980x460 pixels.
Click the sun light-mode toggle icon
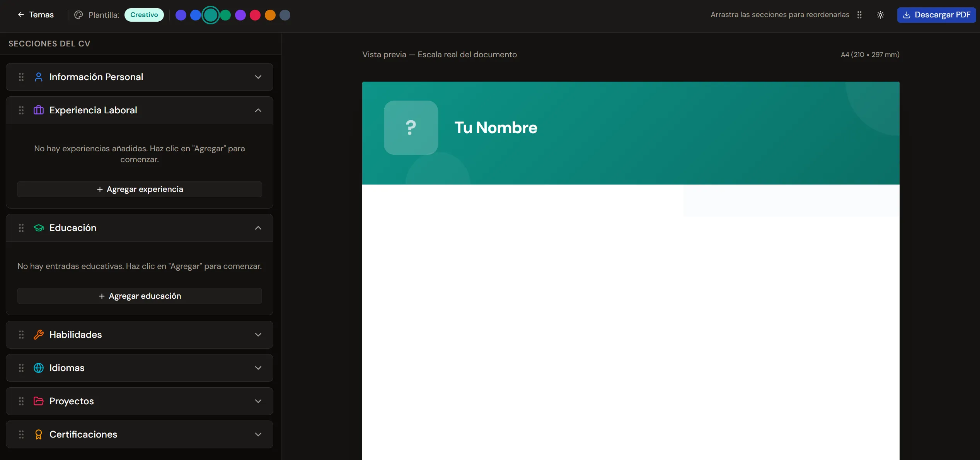point(880,15)
